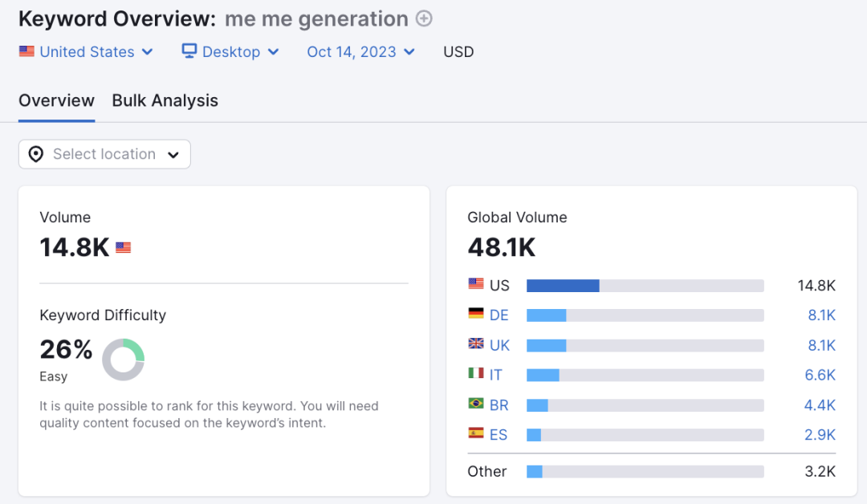Switch to the Overview tab
Screen dimensions: 867x504
click(x=56, y=101)
